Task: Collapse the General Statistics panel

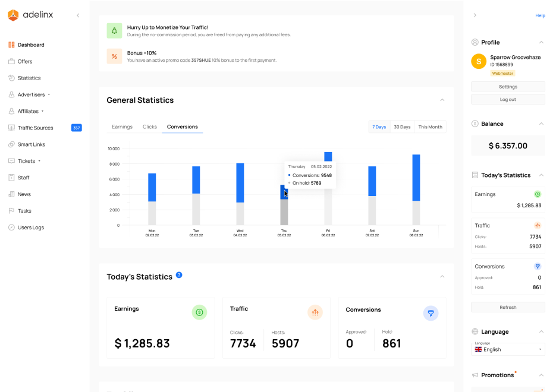Action: coord(442,100)
